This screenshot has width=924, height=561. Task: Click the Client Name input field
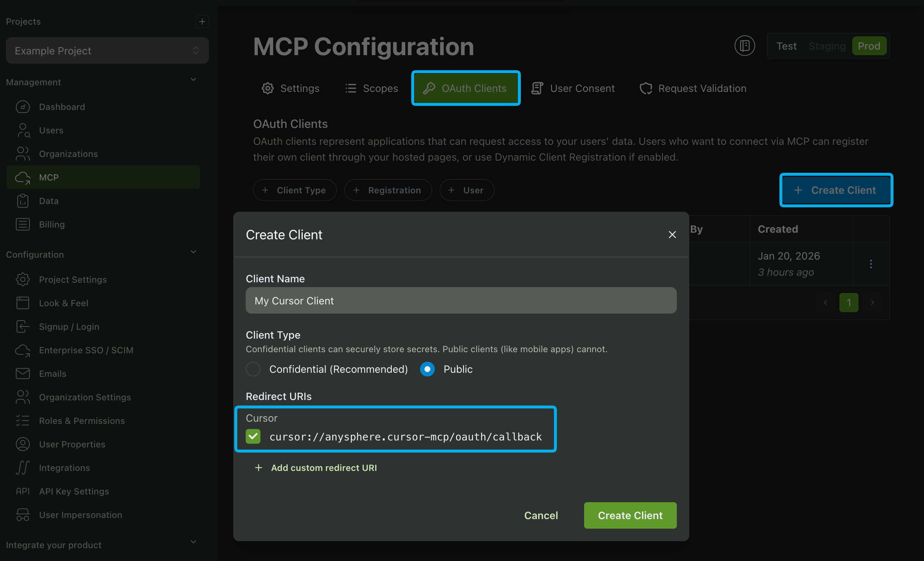[x=461, y=301]
